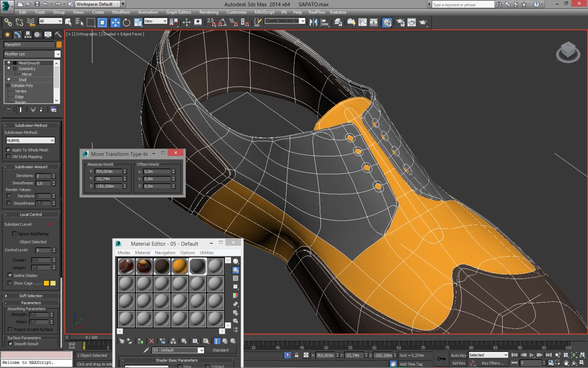Open the NURMS subdivision method dropdown
The height and width of the screenshot is (368, 588).
pos(30,140)
